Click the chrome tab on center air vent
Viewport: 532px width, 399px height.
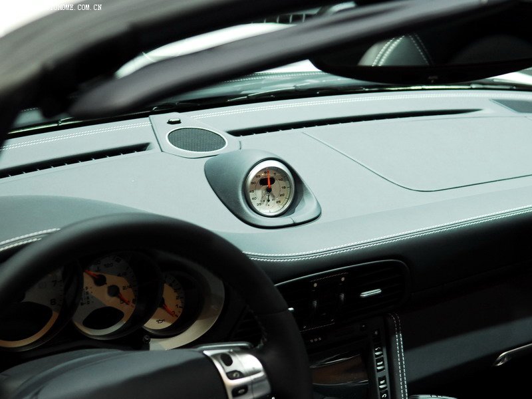pyautogui.click(x=371, y=292)
